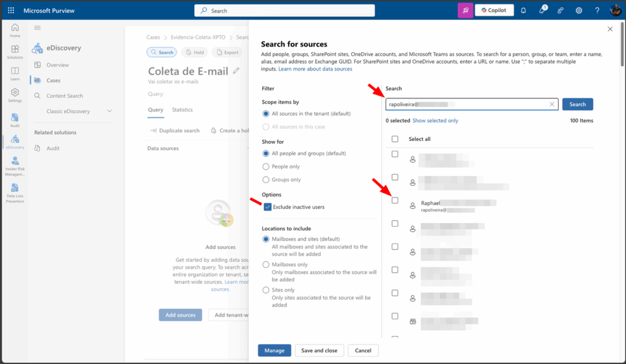Viewport: 626px width, 364px height.
Task: Click Save and close button
Action: (x=319, y=351)
